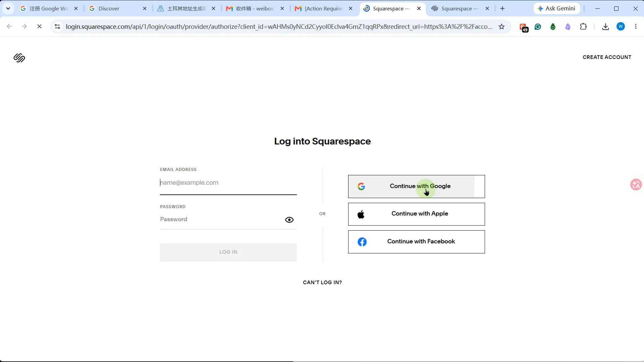The width and height of the screenshot is (644, 362).
Task: Open the W profile avatar
Action: click(621, 26)
